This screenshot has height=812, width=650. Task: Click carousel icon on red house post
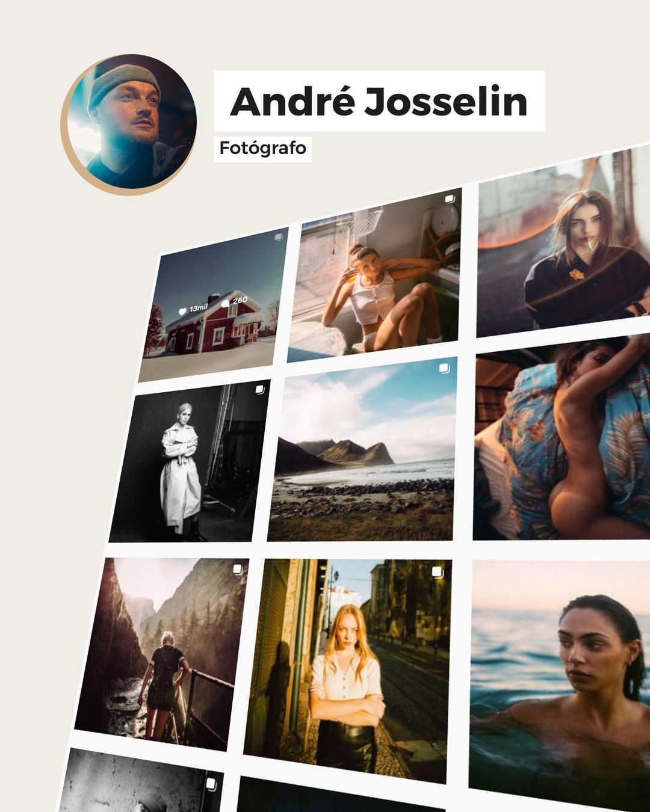279,237
